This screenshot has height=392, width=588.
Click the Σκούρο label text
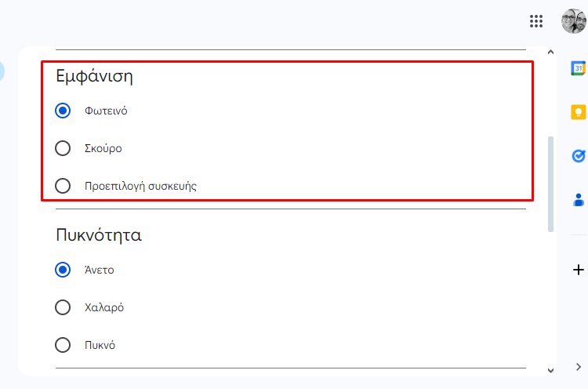pyautogui.click(x=103, y=148)
